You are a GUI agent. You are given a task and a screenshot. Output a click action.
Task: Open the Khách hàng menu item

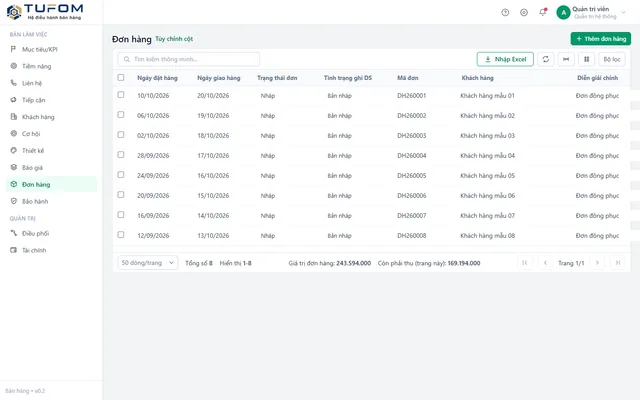[51, 117]
